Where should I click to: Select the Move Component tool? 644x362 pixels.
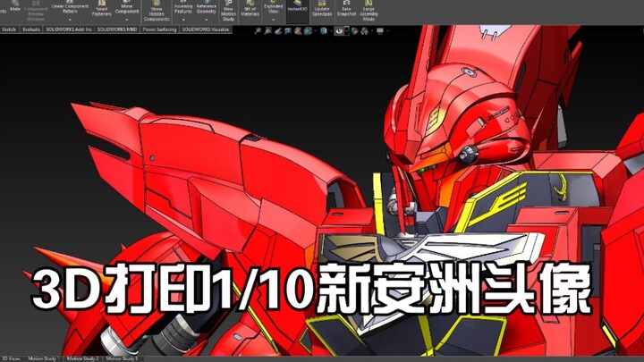(127, 8)
